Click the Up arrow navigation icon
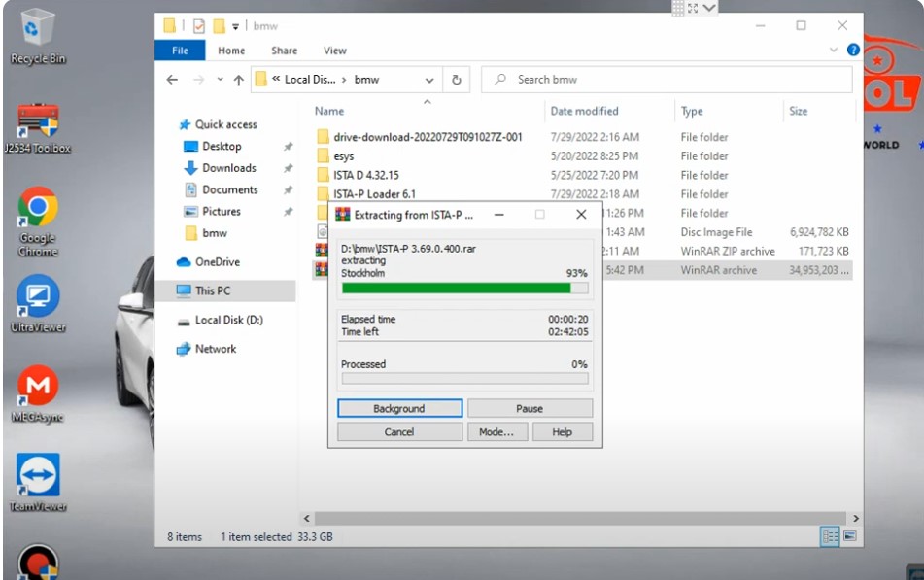Screen dimensions: 924x580 238,80
